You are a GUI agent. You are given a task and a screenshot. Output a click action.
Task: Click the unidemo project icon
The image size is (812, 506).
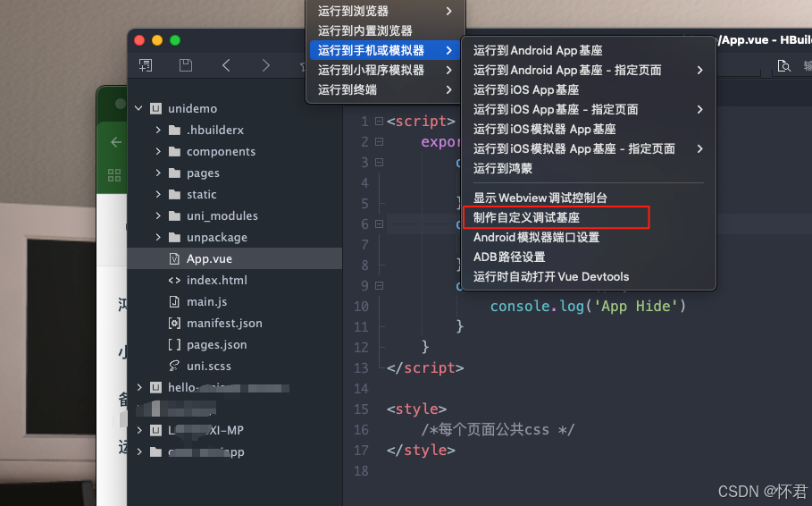pos(155,108)
